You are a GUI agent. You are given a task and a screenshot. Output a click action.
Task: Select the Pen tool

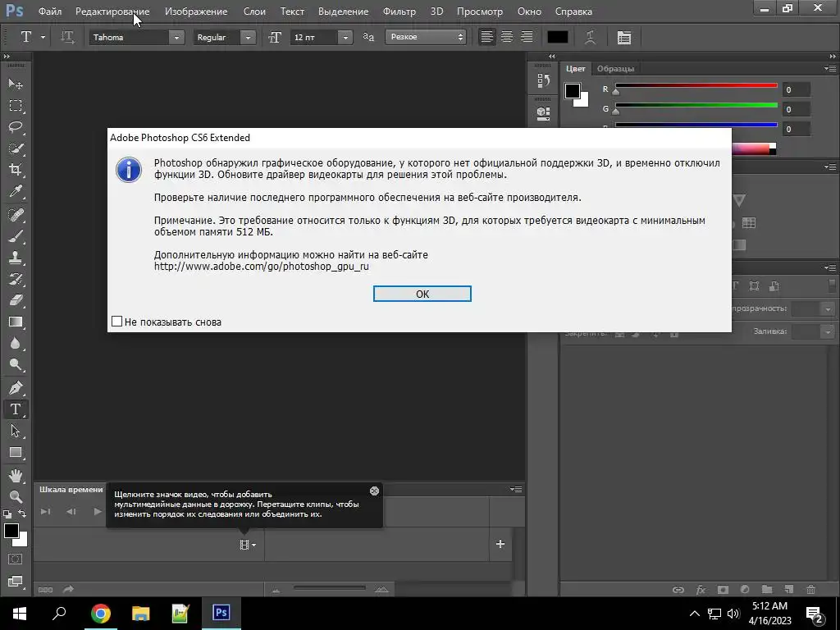(15, 388)
